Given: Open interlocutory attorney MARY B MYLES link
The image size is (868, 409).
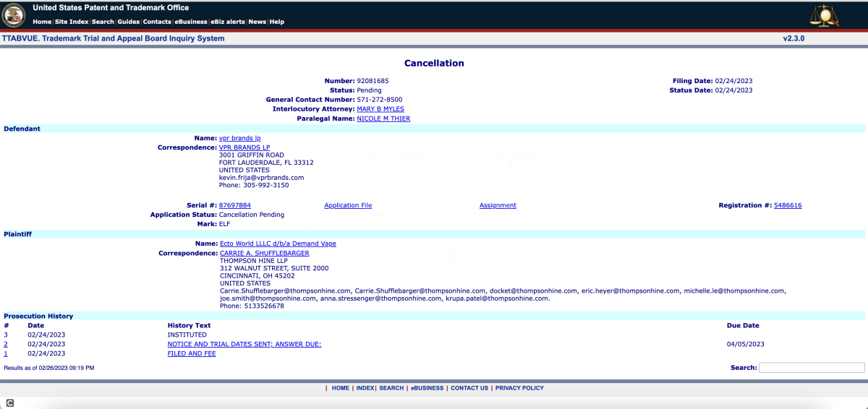Looking at the screenshot, I should pyautogui.click(x=380, y=109).
